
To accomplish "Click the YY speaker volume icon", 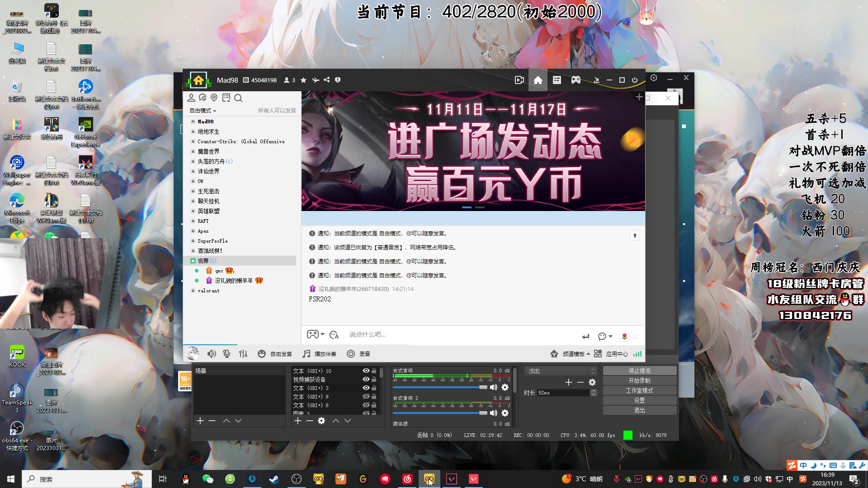I will 212,354.
